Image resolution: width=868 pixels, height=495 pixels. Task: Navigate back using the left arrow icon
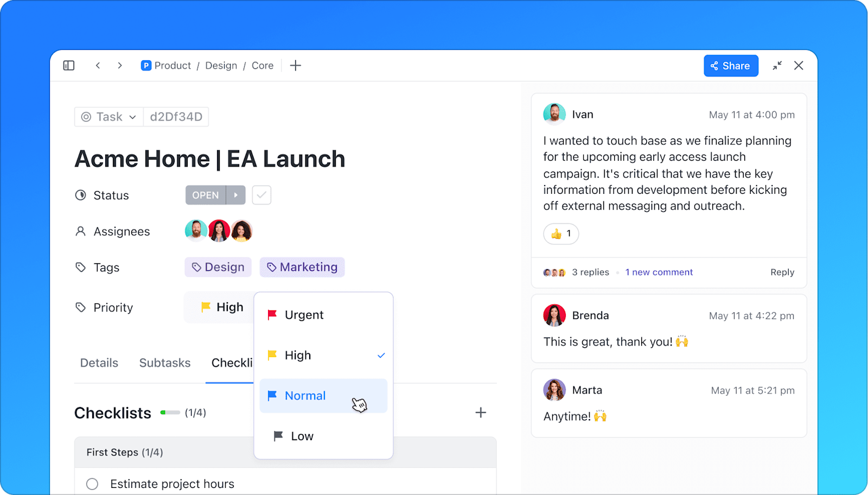(98, 65)
